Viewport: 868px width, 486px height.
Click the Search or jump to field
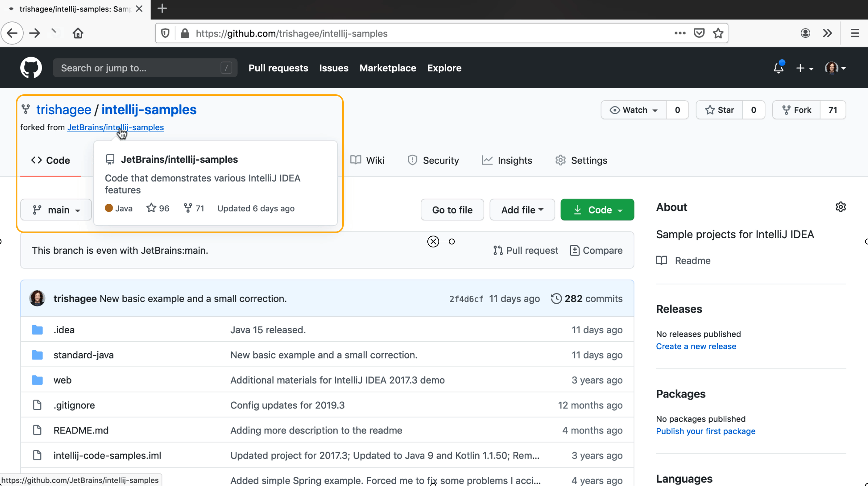(144, 68)
